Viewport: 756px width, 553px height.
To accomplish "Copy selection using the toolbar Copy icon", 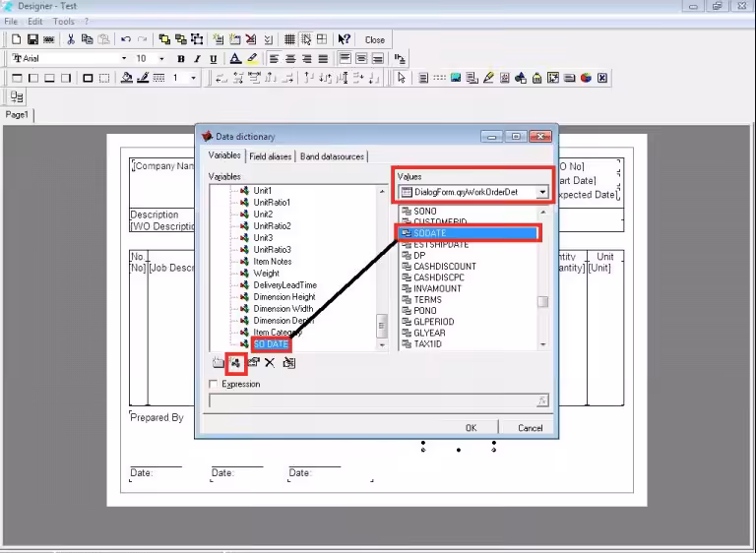I will (88, 39).
